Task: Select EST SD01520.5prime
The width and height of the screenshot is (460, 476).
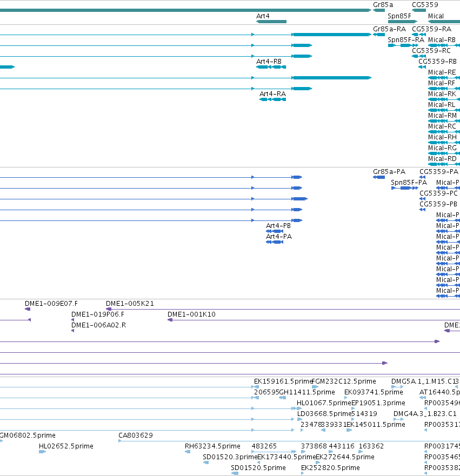Action: click(x=235, y=473)
